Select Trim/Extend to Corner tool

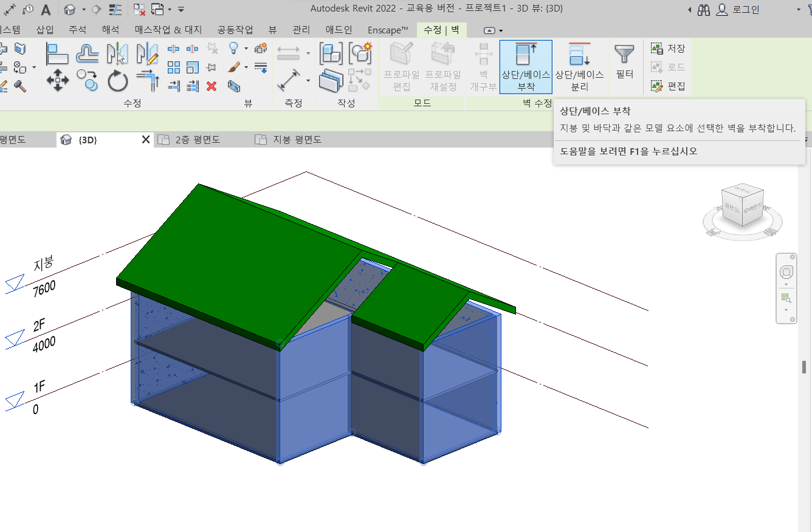[147, 80]
